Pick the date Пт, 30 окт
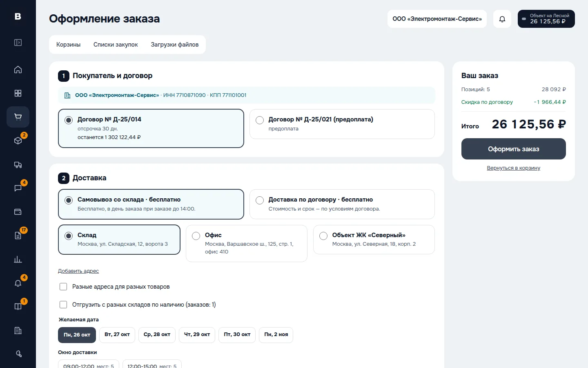The height and width of the screenshot is (368, 588). pos(237,335)
